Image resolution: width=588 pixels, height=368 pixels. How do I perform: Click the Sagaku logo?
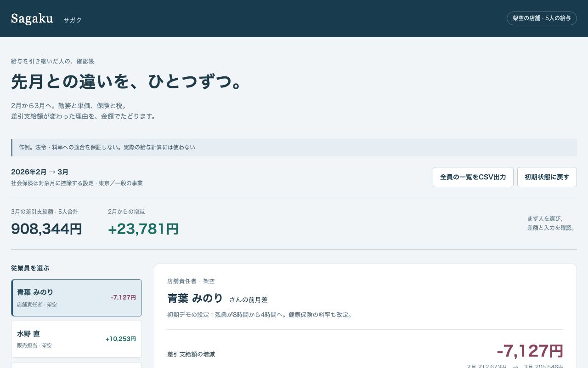(x=32, y=18)
